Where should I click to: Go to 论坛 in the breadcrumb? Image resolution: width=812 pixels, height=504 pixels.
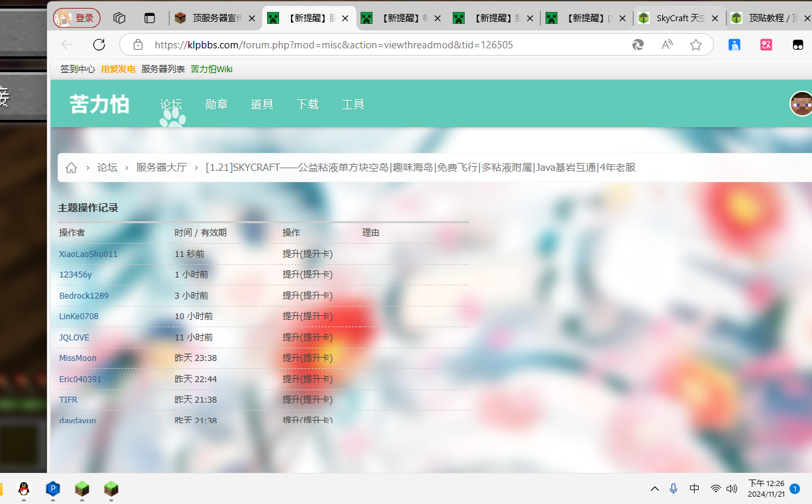click(x=107, y=168)
